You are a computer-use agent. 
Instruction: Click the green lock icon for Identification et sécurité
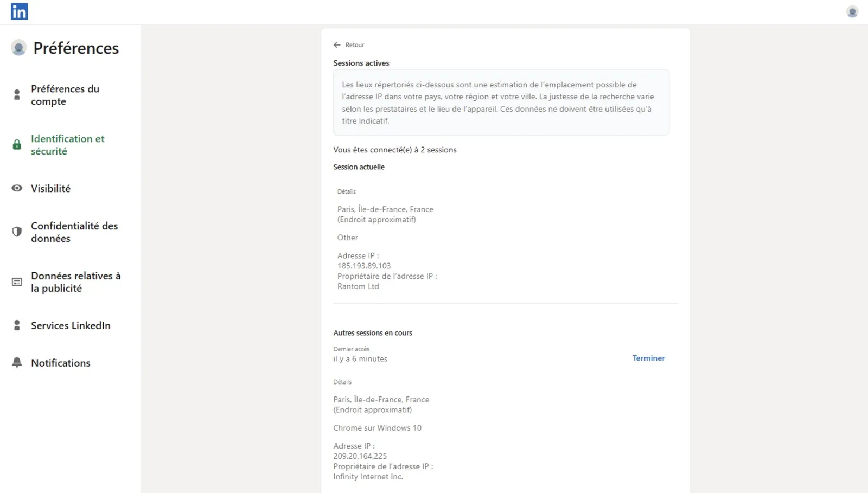[x=17, y=145]
